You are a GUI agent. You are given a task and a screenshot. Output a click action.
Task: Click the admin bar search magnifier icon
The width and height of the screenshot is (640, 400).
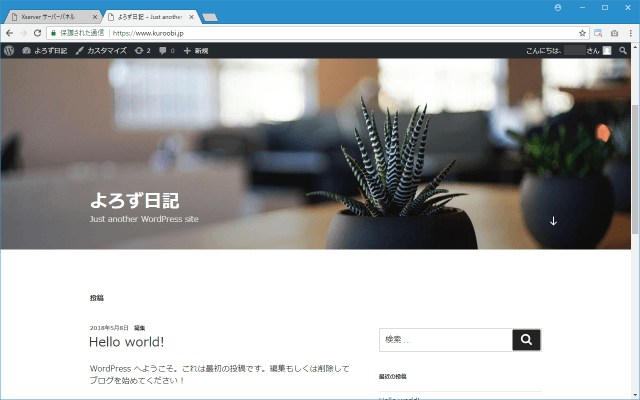[622, 51]
